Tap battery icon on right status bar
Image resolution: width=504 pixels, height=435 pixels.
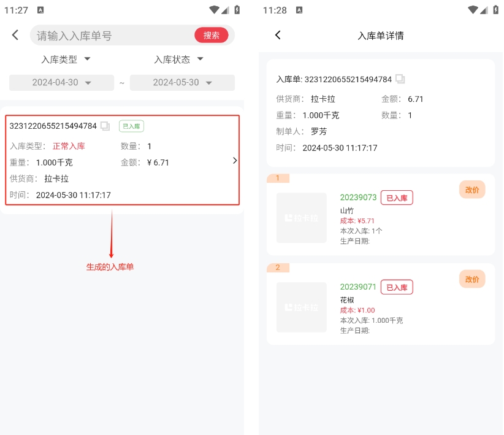pyautogui.click(x=495, y=10)
